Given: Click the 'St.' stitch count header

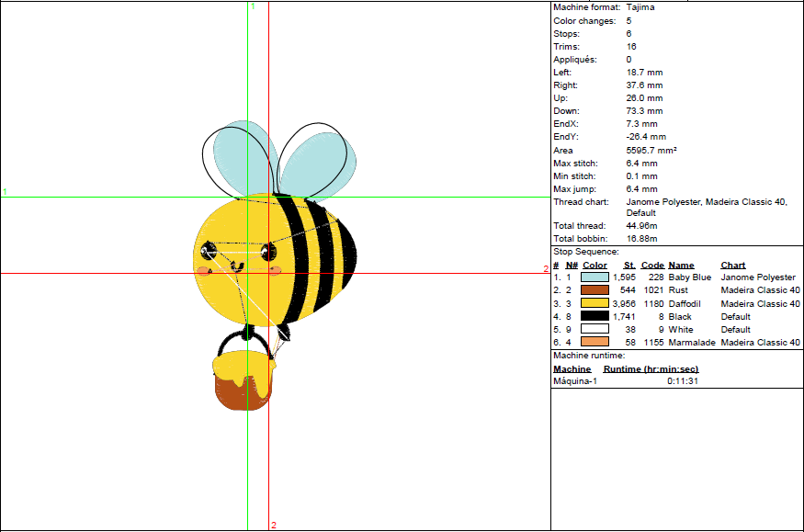Looking at the screenshot, I should point(629,265).
